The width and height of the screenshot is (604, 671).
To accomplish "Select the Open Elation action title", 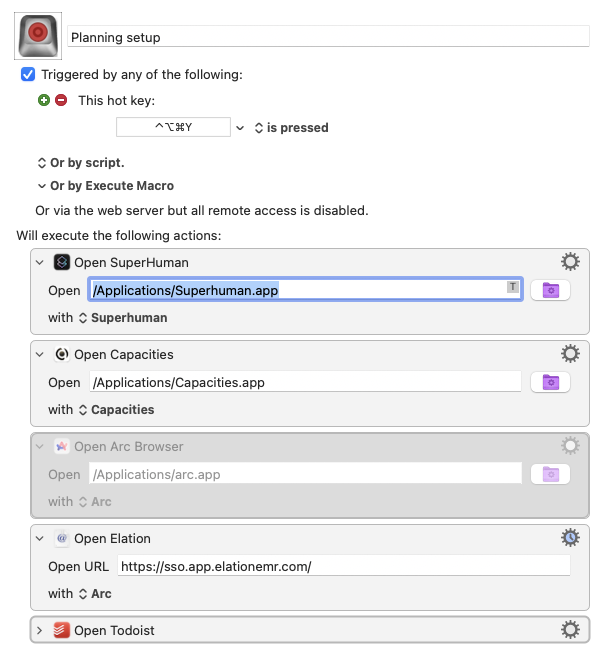I will pyautogui.click(x=112, y=538).
